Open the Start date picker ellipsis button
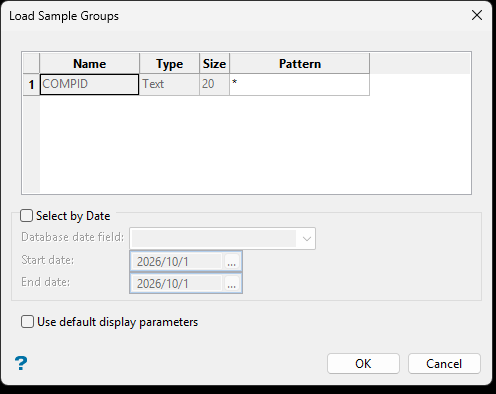 point(232,262)
